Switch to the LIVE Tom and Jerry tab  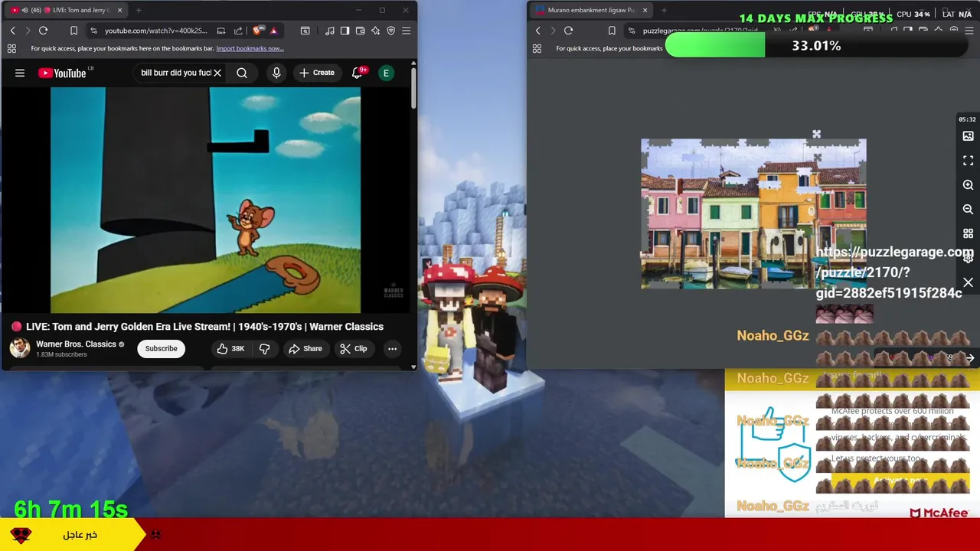click(x=65, y=10)
